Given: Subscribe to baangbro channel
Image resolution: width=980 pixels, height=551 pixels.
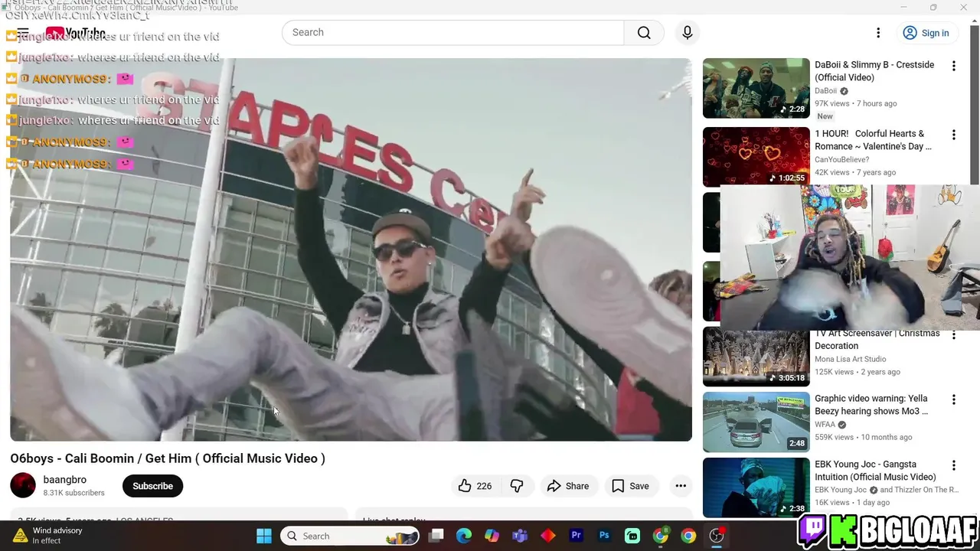Looking at the screenshot, I should click(152, 486).
